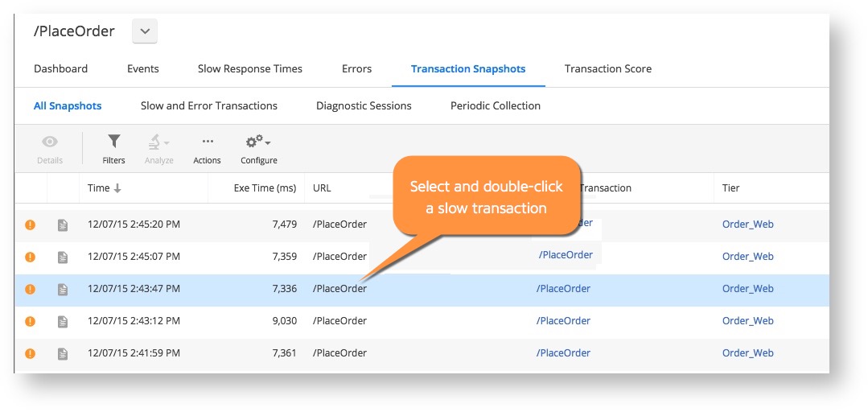Open the Diagnostic Sessions subtab
868x412 pixels.
click(364, 105)
